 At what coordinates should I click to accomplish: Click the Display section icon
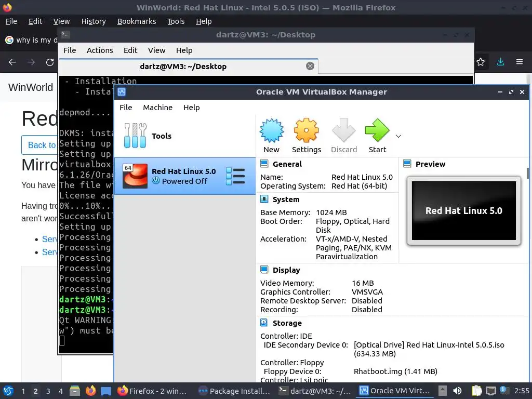pyautogui.click(x=264, y=270)
